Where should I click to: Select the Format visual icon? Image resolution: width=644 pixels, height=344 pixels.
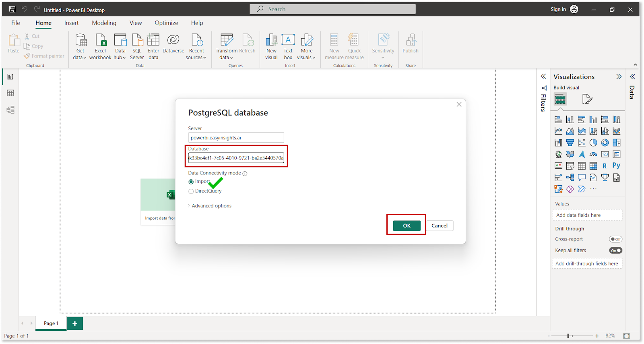(587, 99)
